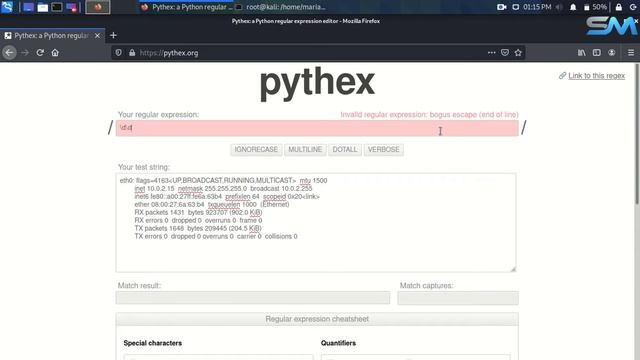Screen dimensions: 640x360
Task: Toggle the IGNORECASE flag
Action: click(256, 149)
